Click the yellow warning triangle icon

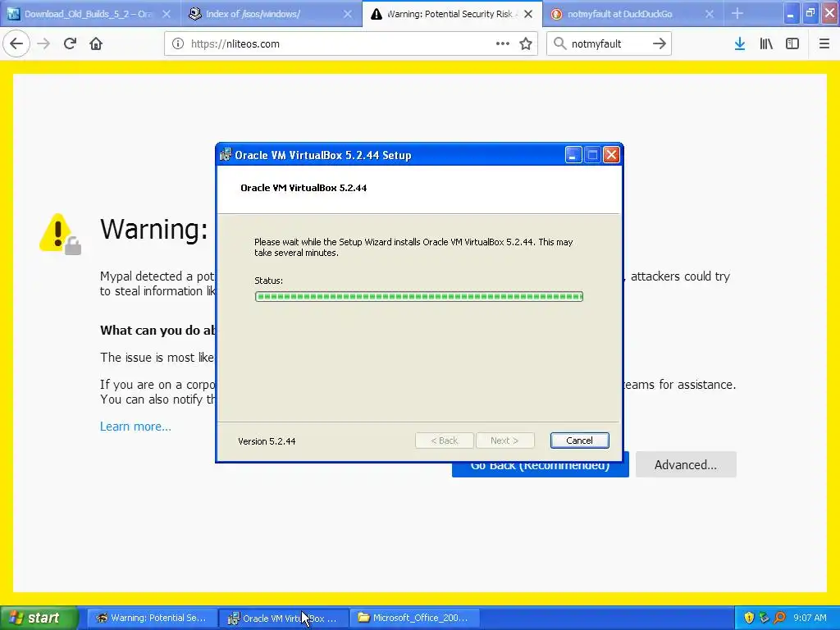point(57,233)
